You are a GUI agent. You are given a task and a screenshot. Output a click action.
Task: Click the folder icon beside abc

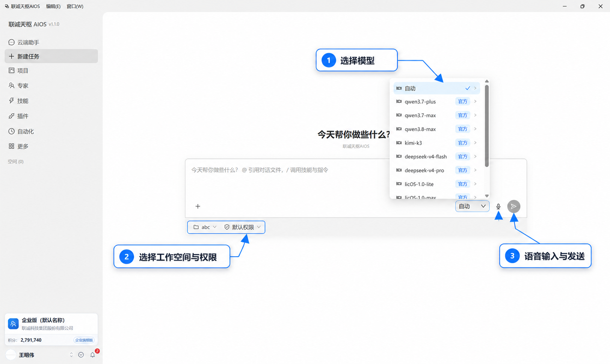coord(196,227)
